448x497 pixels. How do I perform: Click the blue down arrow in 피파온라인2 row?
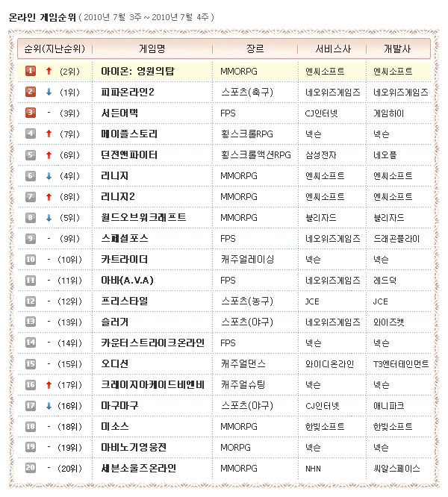49,92
